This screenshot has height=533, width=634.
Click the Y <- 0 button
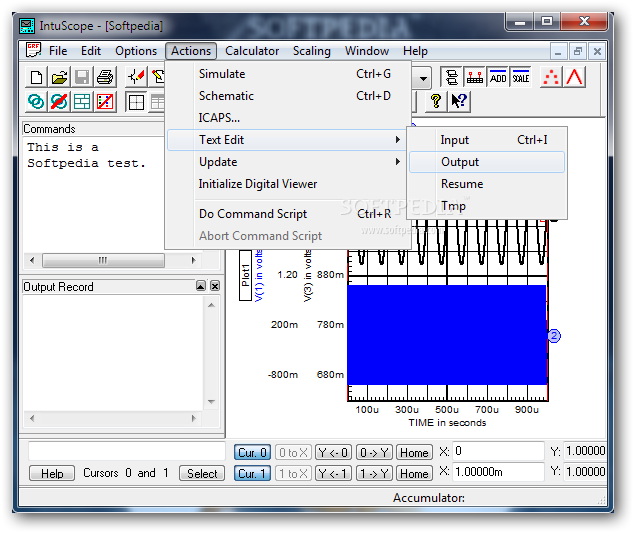pyautogui.click(x=333, y=452)
